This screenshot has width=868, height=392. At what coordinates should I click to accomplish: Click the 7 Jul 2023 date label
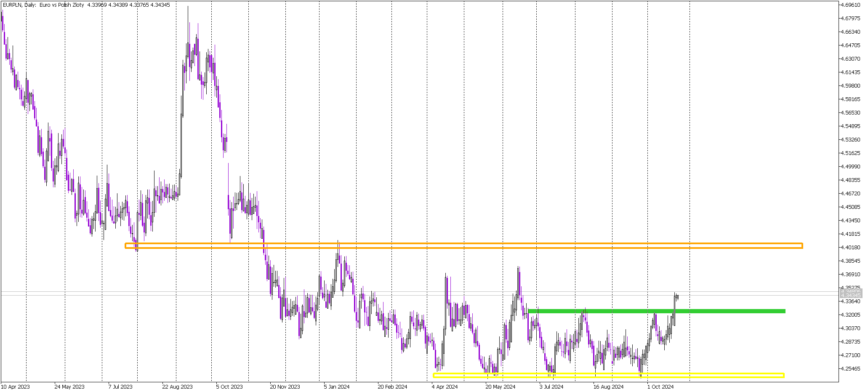pos(120,387)
